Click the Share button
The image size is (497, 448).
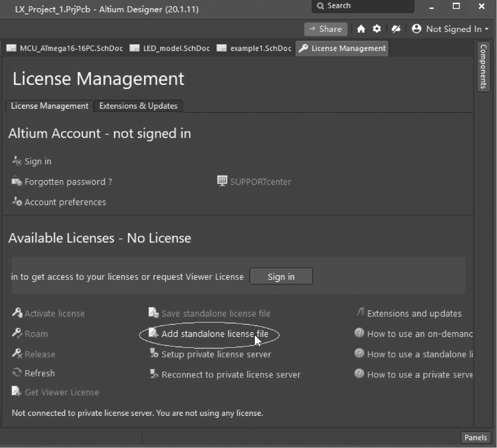[x=326, y=29]
